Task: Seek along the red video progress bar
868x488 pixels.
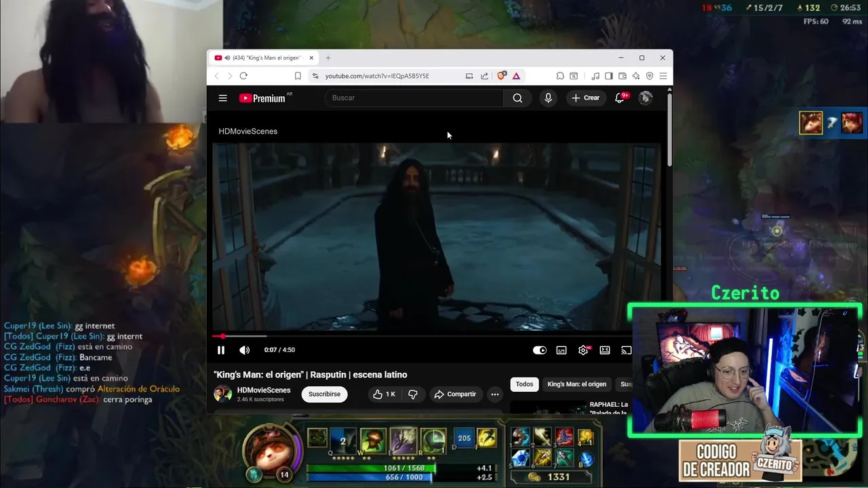Action: (422, 336)
